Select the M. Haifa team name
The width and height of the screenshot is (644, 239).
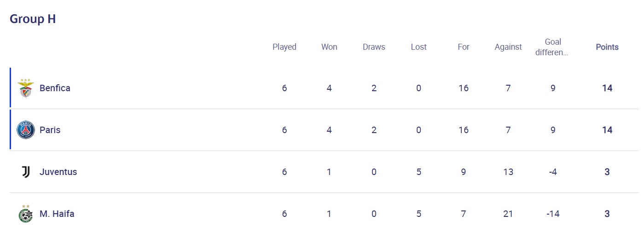pyautogui.click(x=57, y=214)
